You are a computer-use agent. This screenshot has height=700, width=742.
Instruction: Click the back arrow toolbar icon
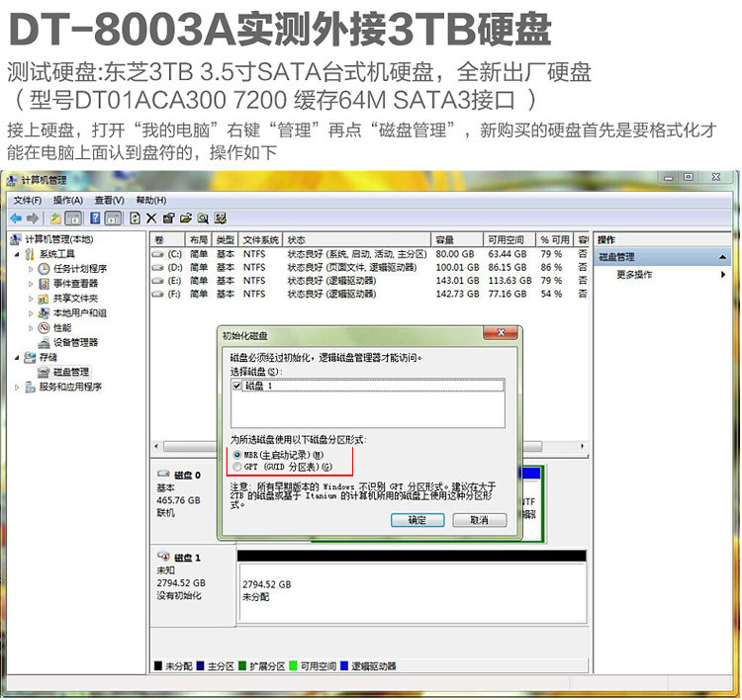[x=16, y=219]
